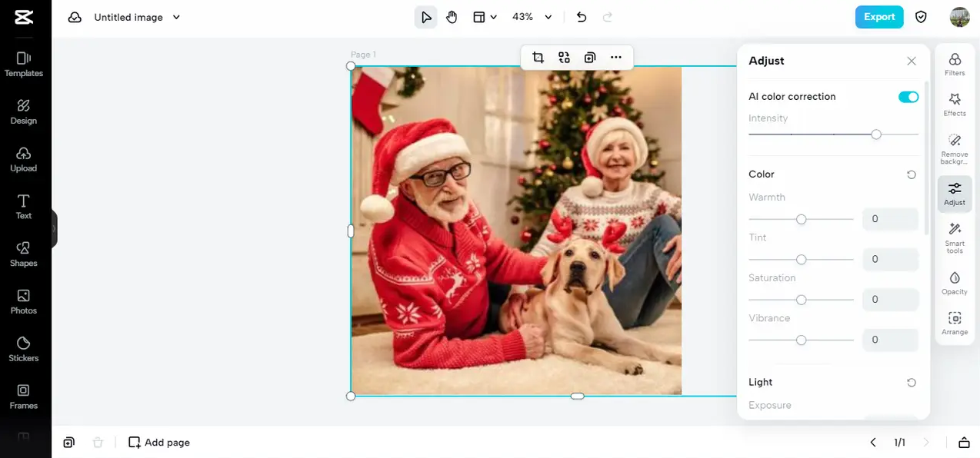Open the Templates panel
980x458 pixels.
pyautogui.click(x=24, y=64)
